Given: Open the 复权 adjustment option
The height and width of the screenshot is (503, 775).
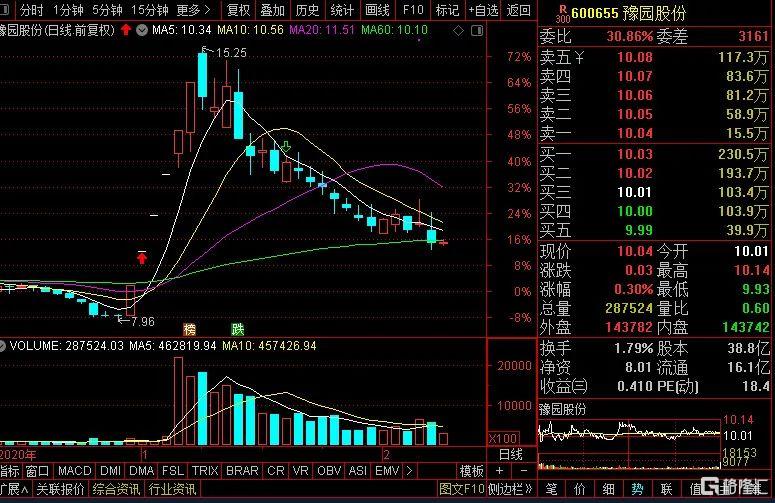Looking at the screenshot, I should 238,10.
